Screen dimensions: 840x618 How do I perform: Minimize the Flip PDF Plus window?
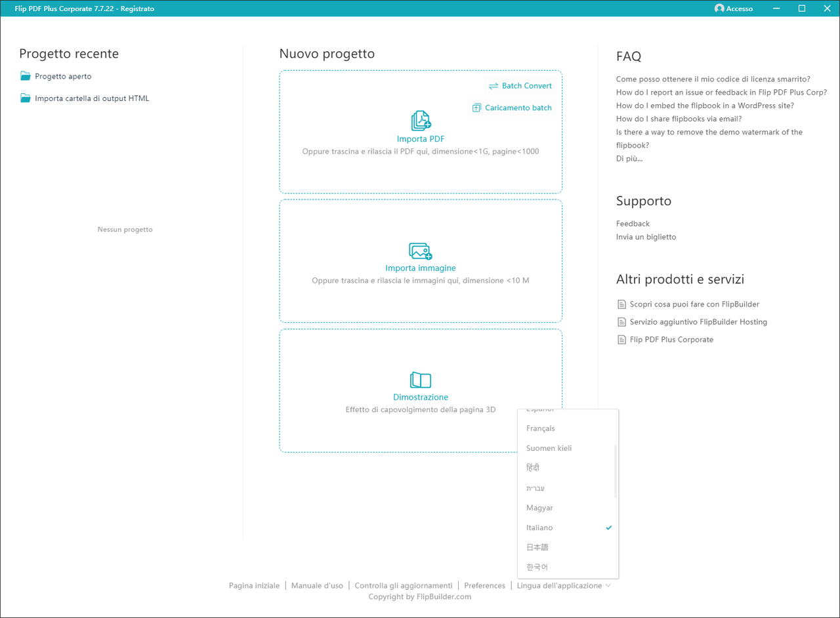777,9
